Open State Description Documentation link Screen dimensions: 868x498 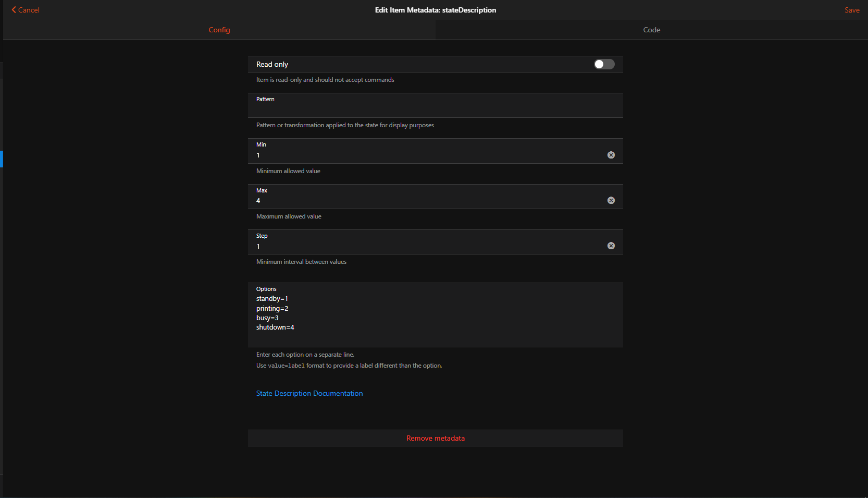click(309, 393)
